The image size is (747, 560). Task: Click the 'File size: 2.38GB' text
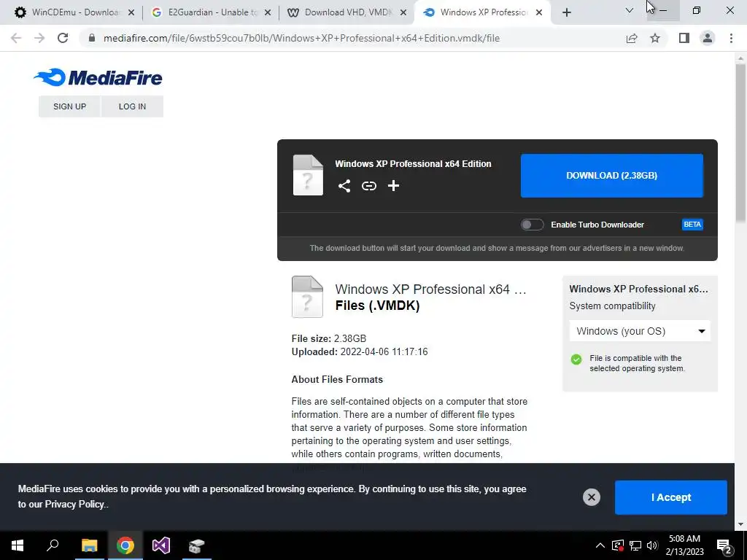click(x=329, y=338)
